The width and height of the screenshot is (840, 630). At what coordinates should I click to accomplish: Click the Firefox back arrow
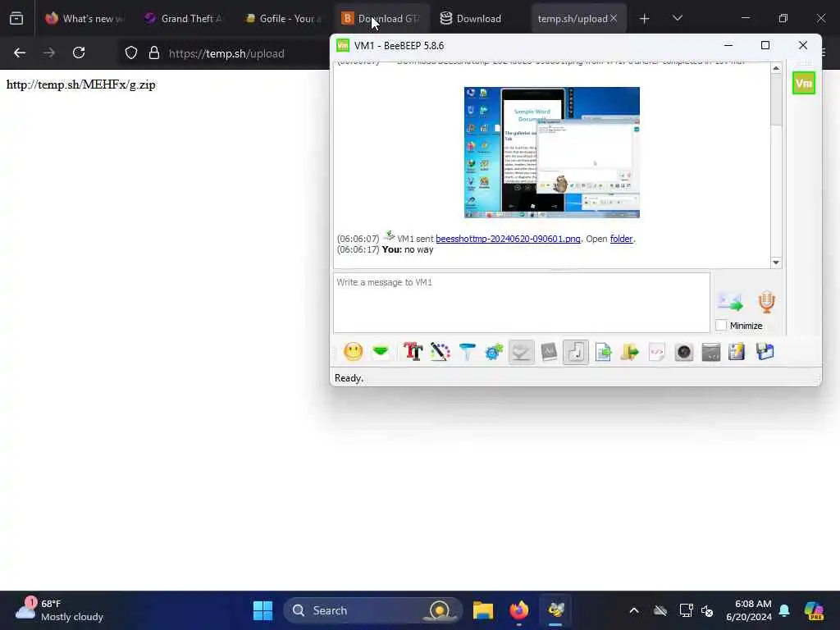tap(20, 53)
